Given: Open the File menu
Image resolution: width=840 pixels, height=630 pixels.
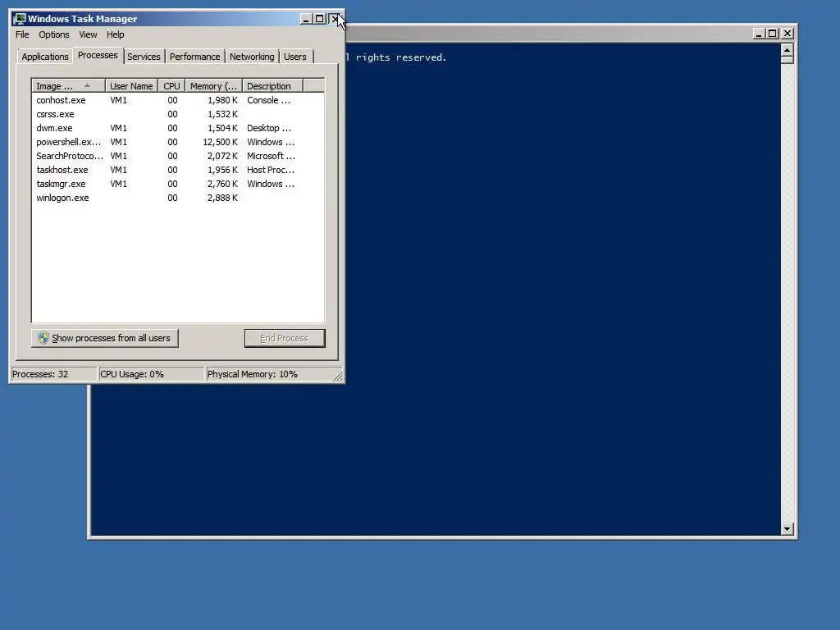Looking at the screenshot, I should click(22, 34).
